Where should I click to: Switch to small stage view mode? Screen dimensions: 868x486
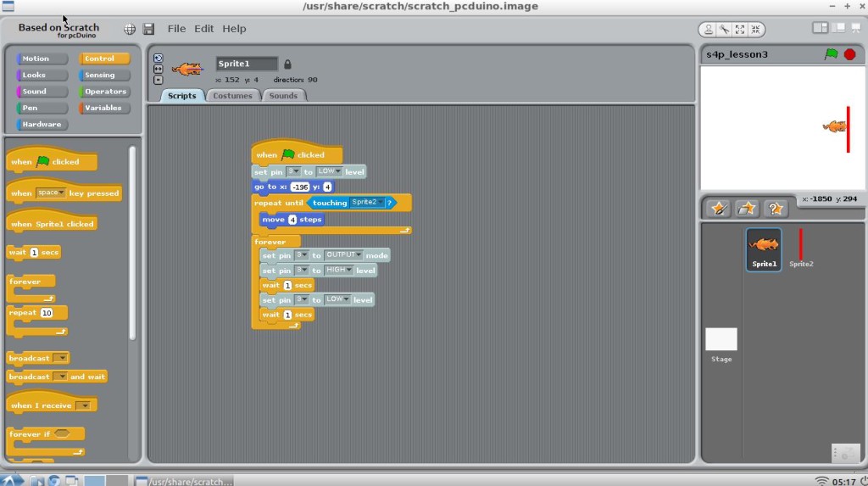[820, 28]
